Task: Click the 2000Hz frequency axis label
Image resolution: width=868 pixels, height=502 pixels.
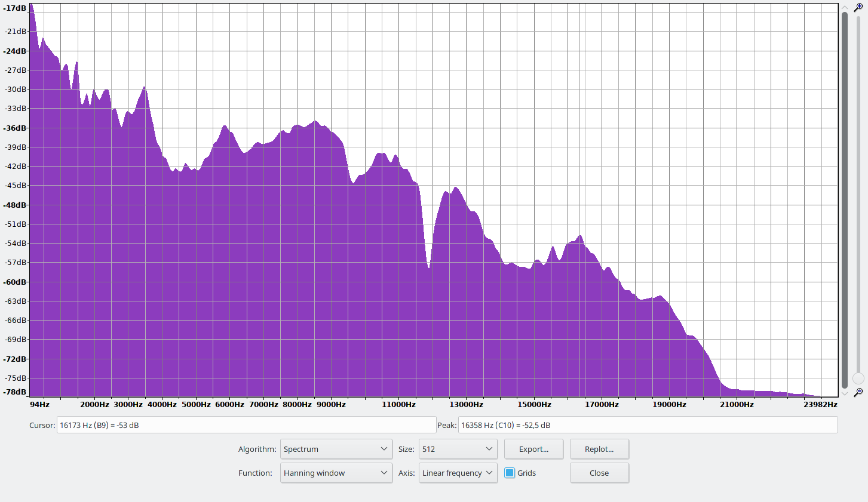Action: pyautogui.click(x=95, y=404)
